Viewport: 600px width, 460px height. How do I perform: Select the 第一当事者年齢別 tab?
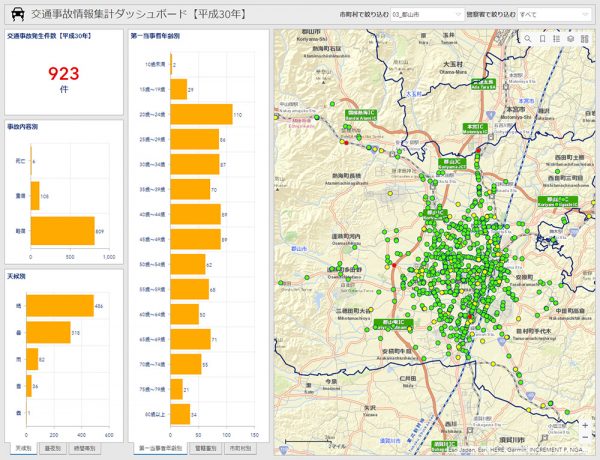point(158,450)
